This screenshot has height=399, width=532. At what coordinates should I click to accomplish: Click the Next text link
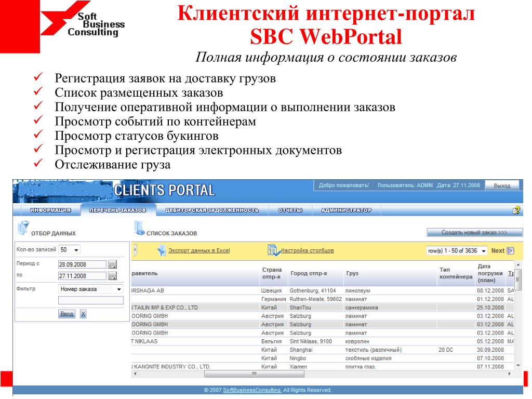[x=498, y=251]
